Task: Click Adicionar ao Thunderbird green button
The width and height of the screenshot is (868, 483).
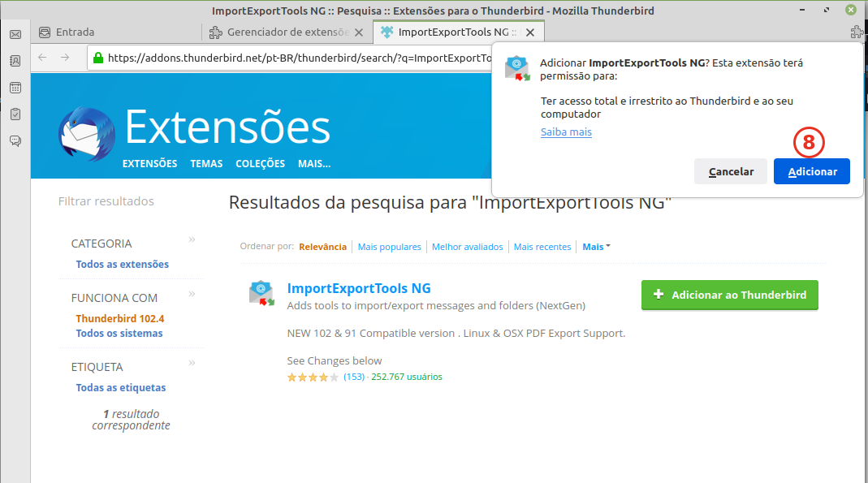Action: [730, 295]
